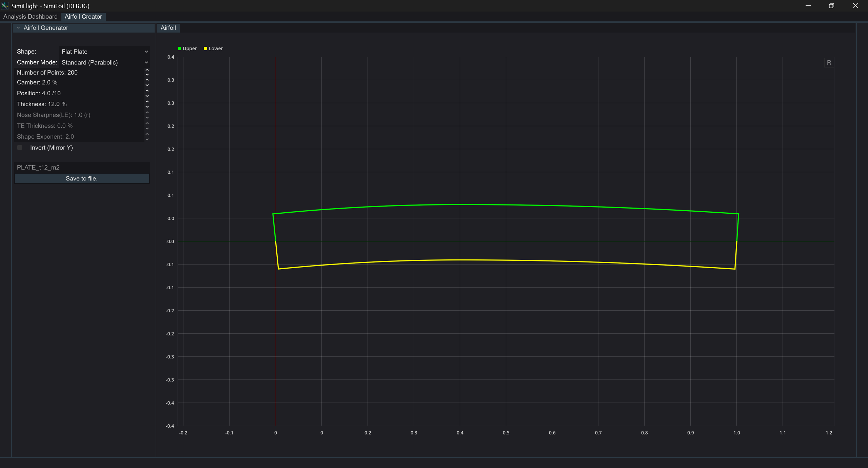Decrease Thickness value with down arrow
Screen dimensions: 868x468
(x=147, y=107)
